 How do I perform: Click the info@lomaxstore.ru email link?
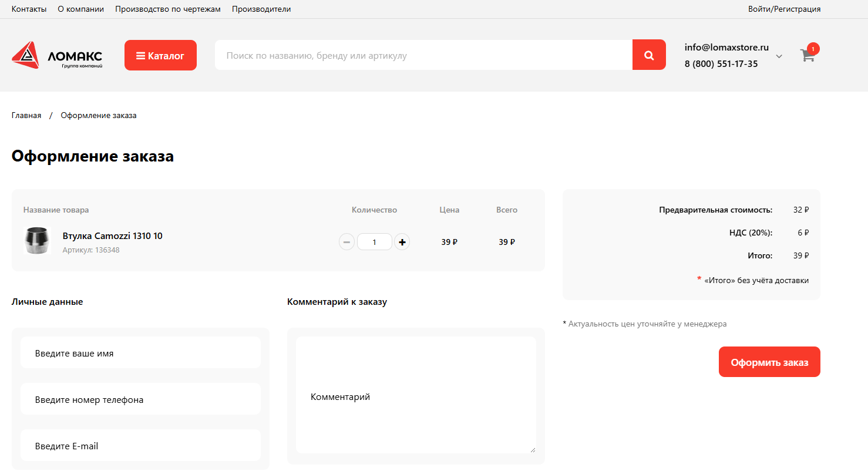(x=726, y=48)
